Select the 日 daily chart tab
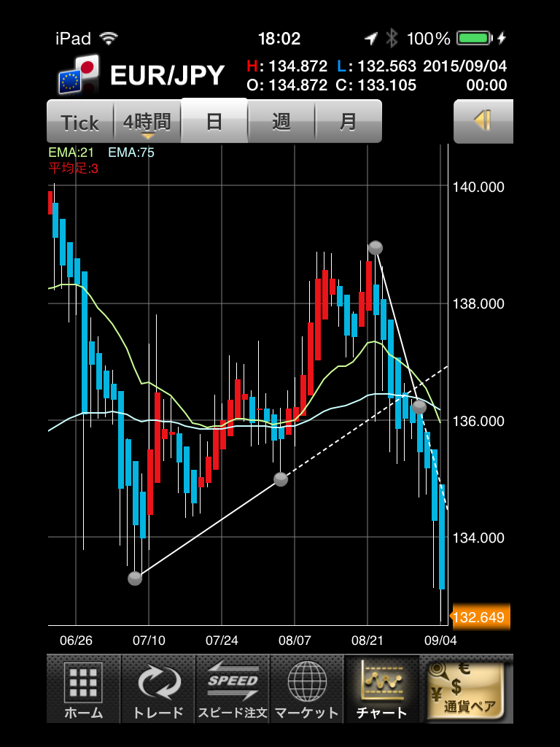Viewport: 560px width, 747px height. tap(214, 120)
